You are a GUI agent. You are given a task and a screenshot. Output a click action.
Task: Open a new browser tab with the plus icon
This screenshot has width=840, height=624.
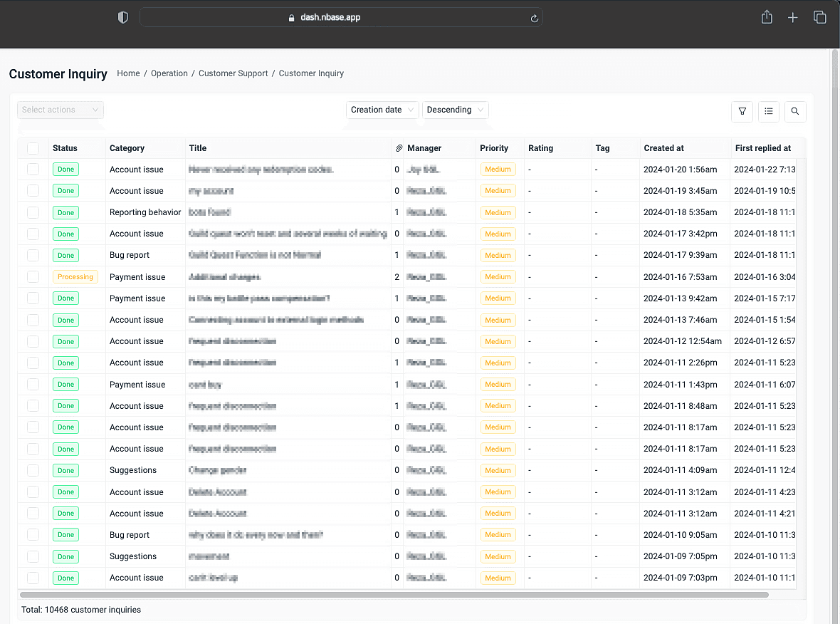point(793,18)
